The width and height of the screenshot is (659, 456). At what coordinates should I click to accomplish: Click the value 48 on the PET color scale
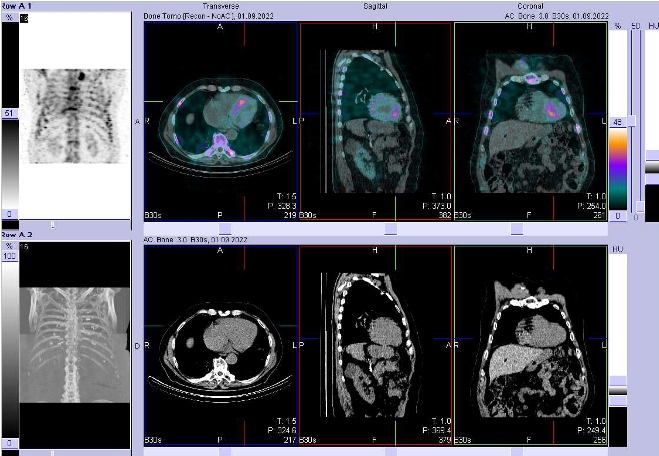[x=617, y=122]
